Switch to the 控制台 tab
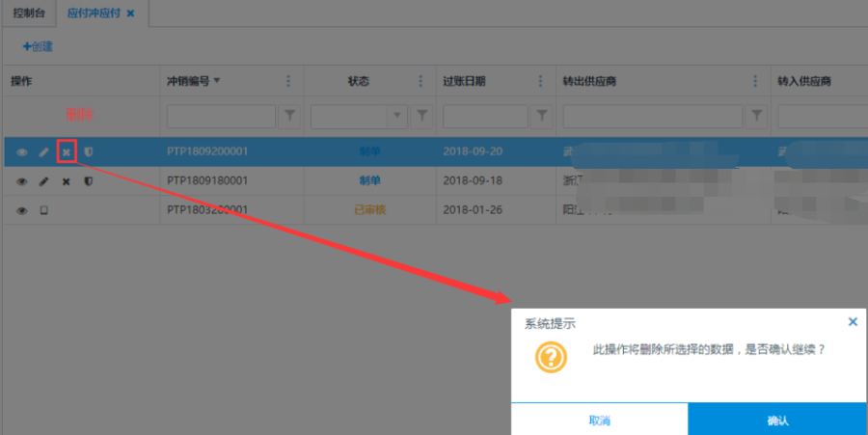 click(28, 14)
